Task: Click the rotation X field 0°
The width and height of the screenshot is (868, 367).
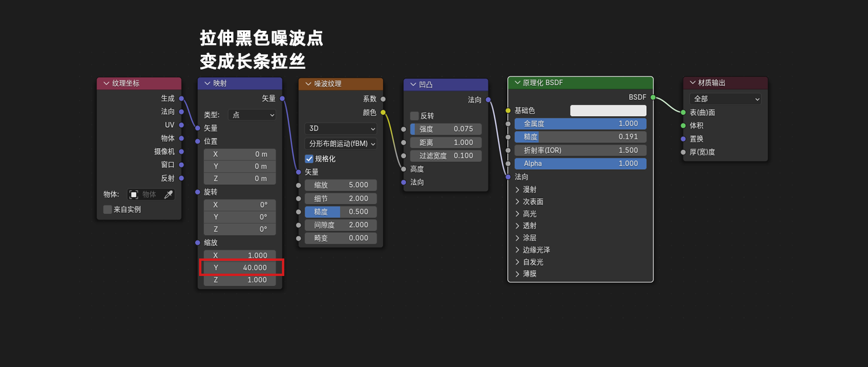Action: (x=240, y=205)
